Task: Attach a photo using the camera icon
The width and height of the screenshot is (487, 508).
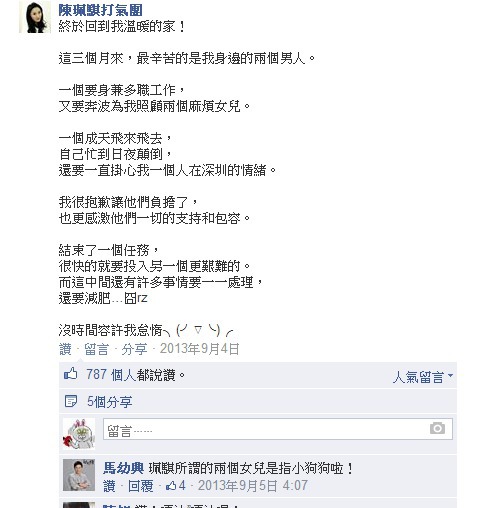Action: [x=437, y=428]
